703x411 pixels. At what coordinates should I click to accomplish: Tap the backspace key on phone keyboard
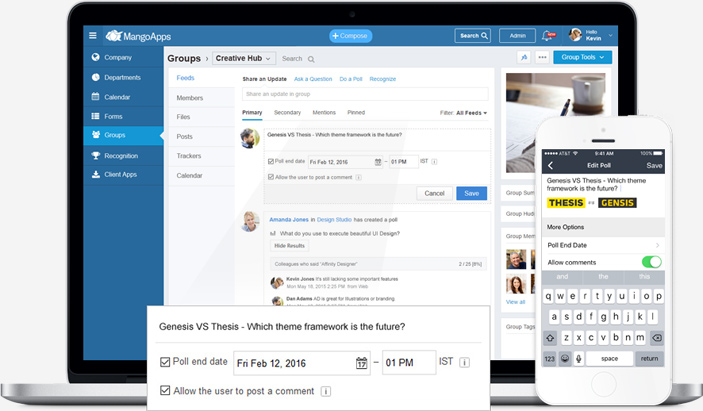click(657, 338)
